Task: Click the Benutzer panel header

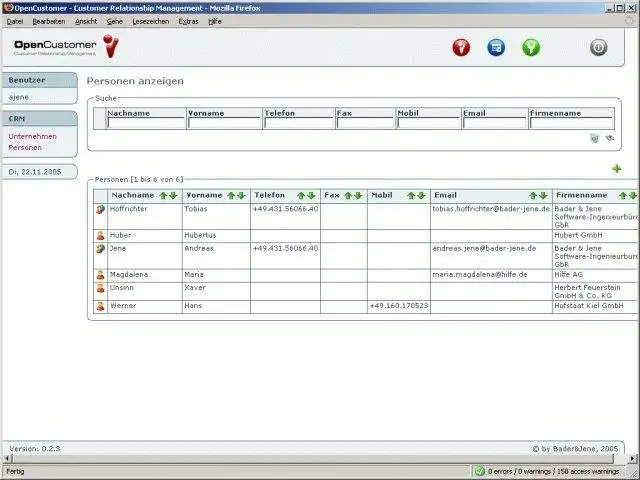Action: coord(39,80)
